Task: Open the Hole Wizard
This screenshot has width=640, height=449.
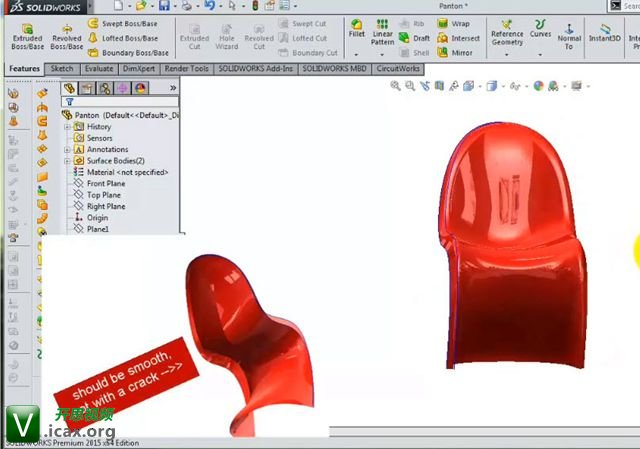Action: coord(227,37)
